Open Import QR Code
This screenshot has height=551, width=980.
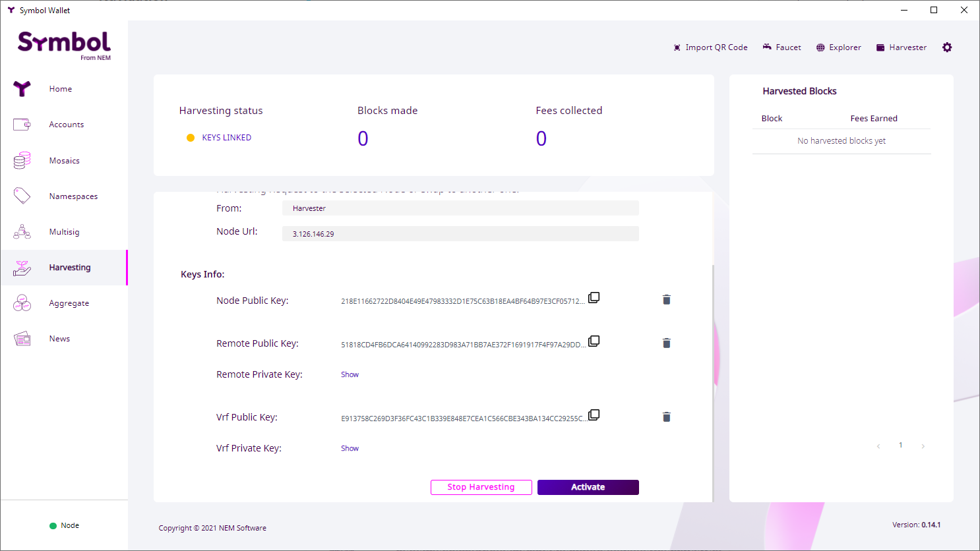click(710, 47)
